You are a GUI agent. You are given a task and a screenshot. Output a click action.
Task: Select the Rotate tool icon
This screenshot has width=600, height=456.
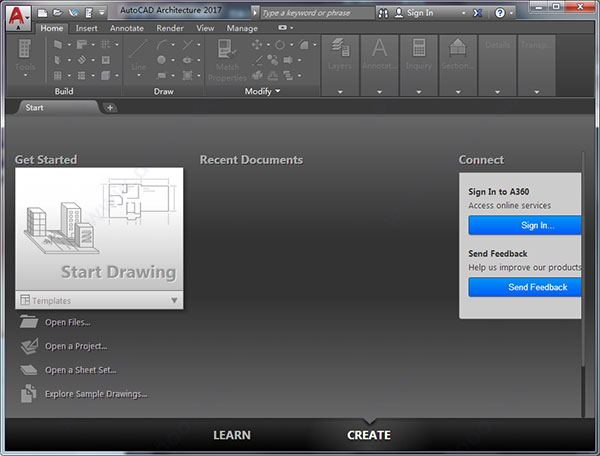pos(280,44)
